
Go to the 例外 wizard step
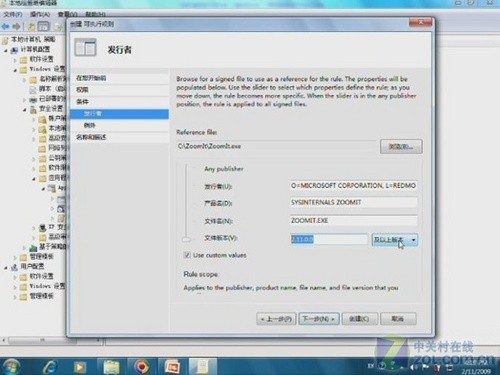pyautogui.click(x=120, y=125)
